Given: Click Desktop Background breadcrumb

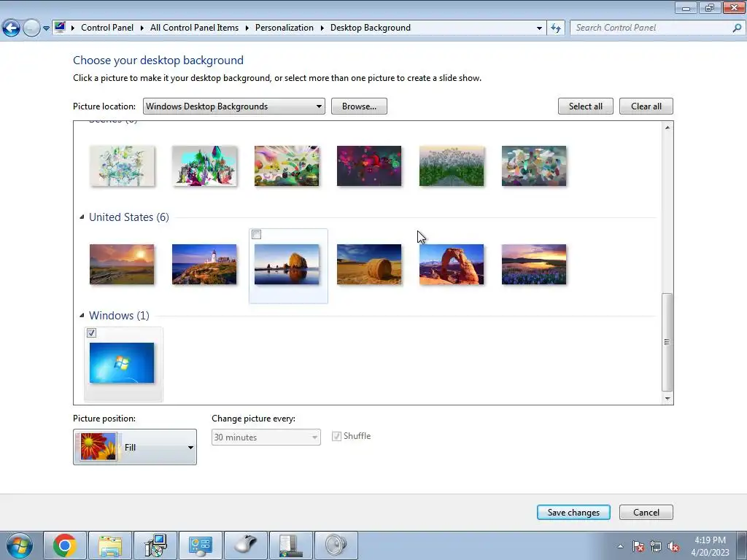Looking at the screenshot, I should click(370, 28).
